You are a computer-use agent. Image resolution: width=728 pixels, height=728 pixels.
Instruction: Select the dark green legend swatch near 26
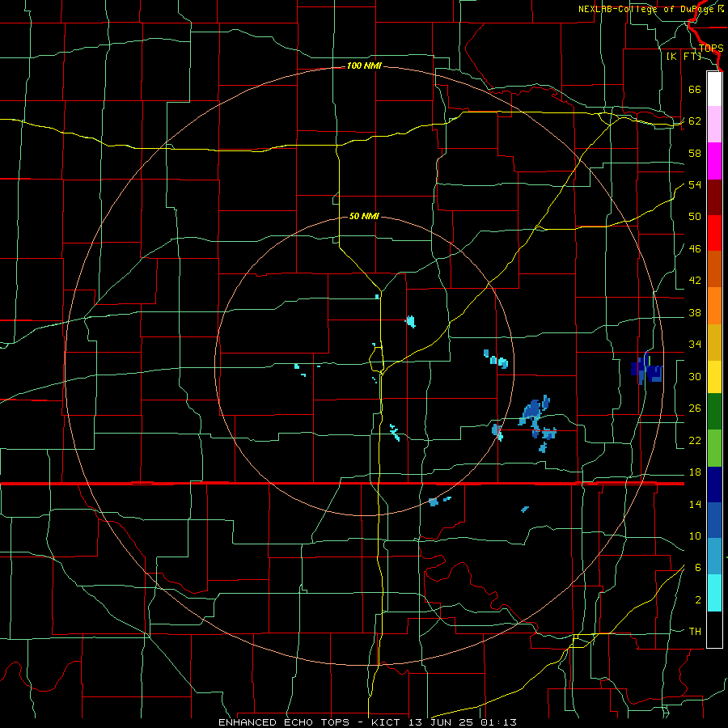click(714, 412)
